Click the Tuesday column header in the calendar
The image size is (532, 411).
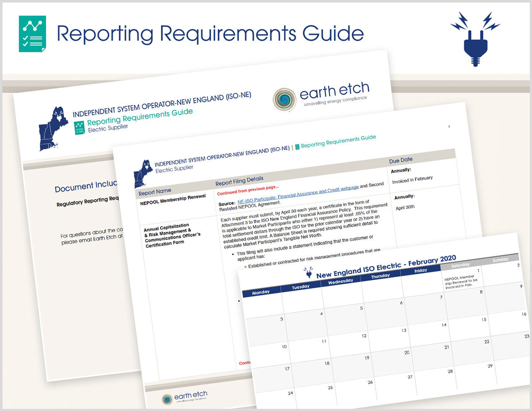point(301,287)
